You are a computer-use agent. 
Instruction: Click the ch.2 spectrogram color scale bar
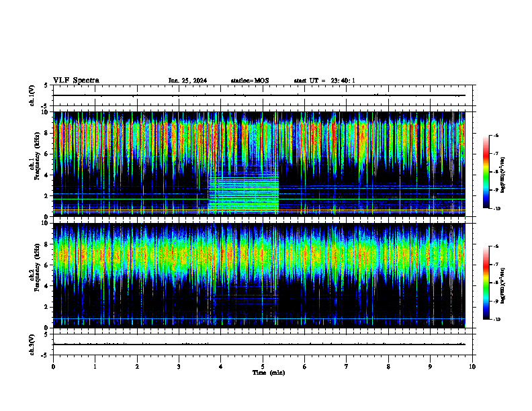click(x=486, y=283)
